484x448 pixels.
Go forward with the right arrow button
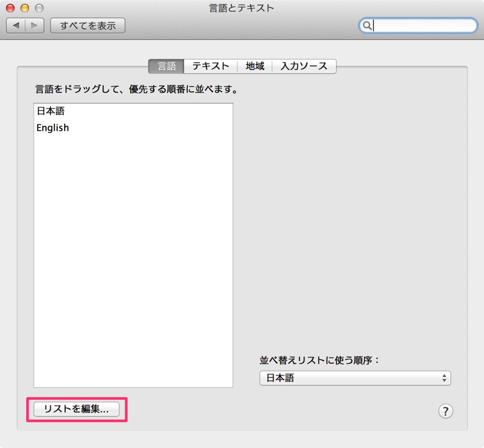(x=34, y=25)
